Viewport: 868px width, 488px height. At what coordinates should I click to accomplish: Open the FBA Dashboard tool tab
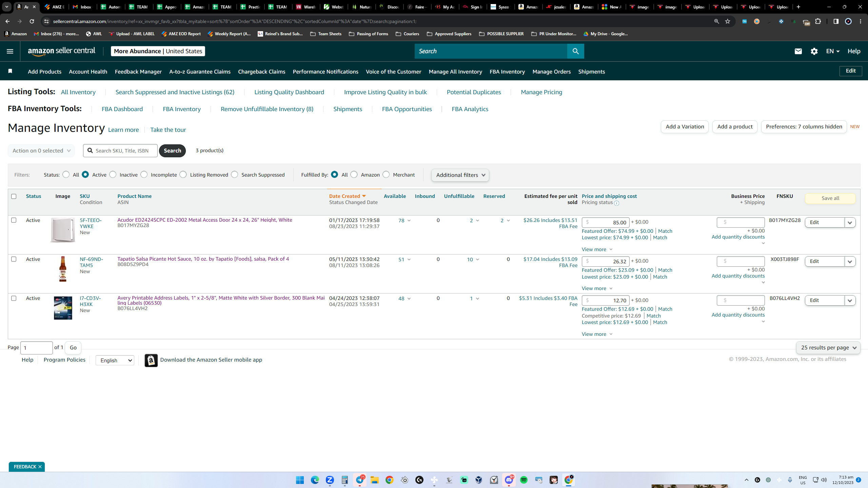coord(122,109)
